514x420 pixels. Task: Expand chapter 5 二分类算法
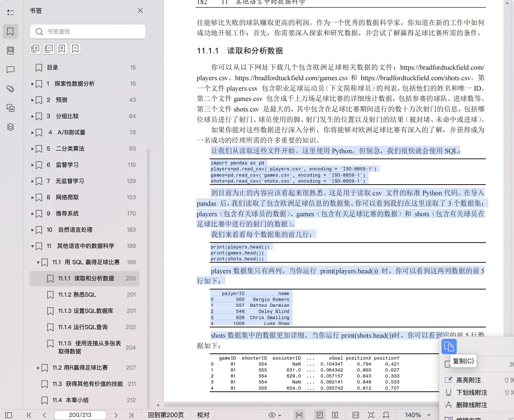click(x=32, y=149)
